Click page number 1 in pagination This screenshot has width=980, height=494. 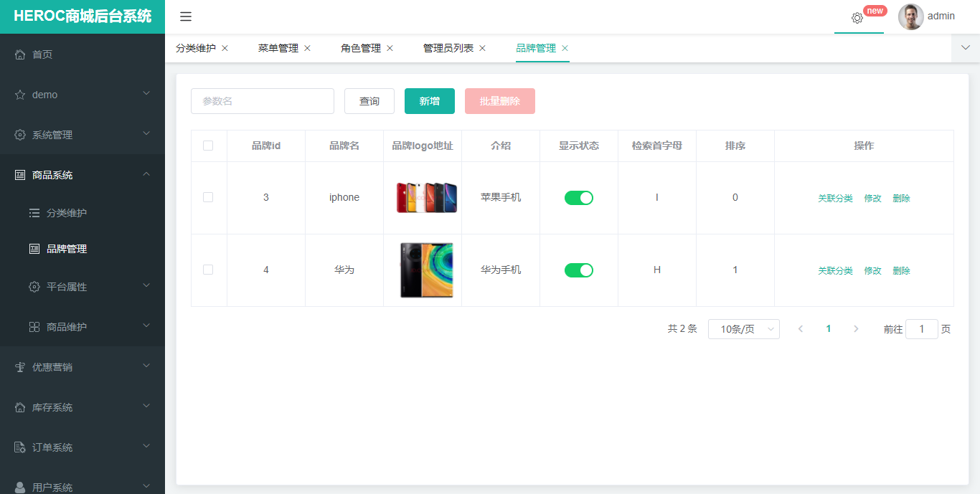(829, 329)
